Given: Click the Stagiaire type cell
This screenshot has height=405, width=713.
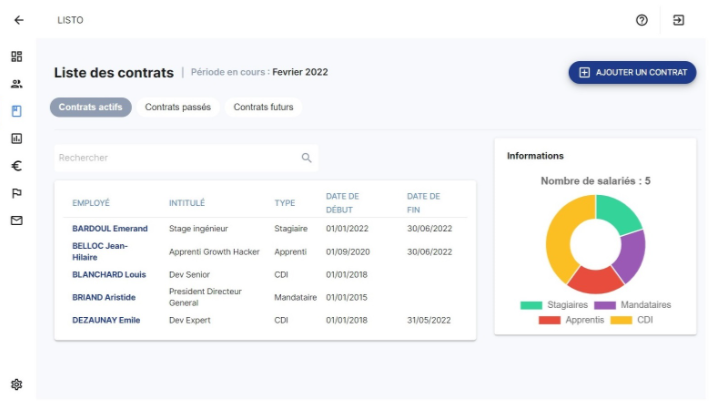Looking at the screenshot, I should [x=291, y=229].
